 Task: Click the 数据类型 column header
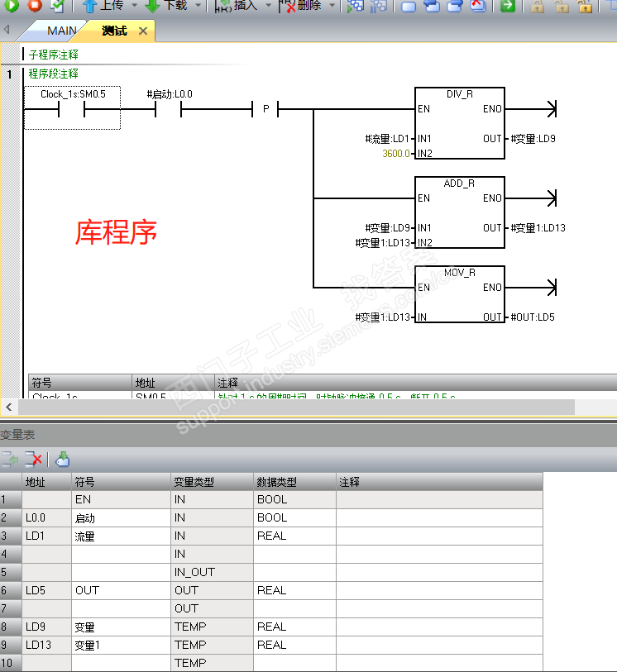point(295,482)
